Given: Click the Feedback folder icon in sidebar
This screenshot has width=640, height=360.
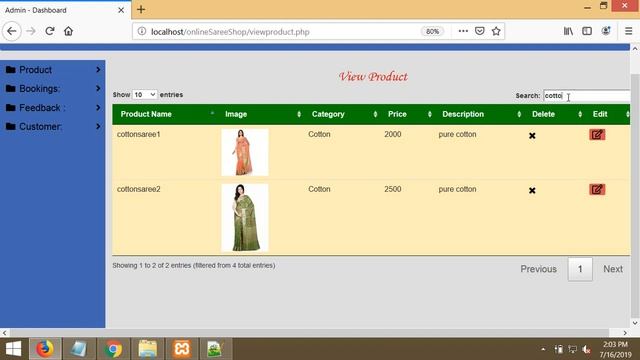Looking at the screenshot, I should point(11,108).
